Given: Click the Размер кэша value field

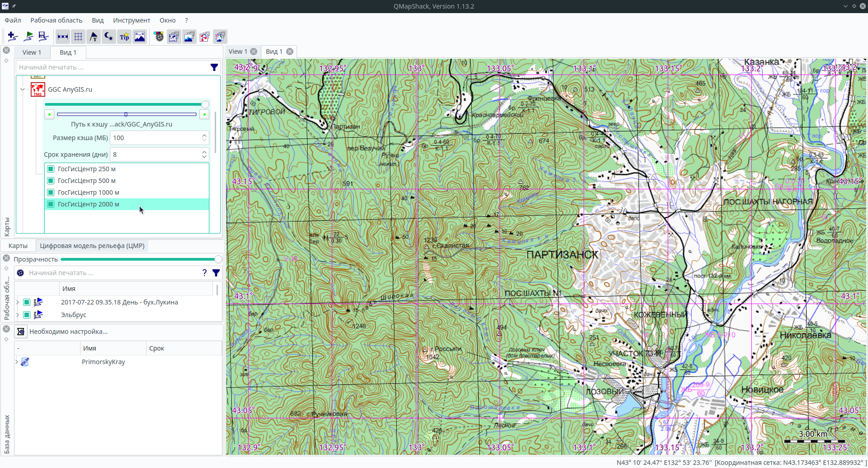Looking at the screenshot, I should point(156,138).
